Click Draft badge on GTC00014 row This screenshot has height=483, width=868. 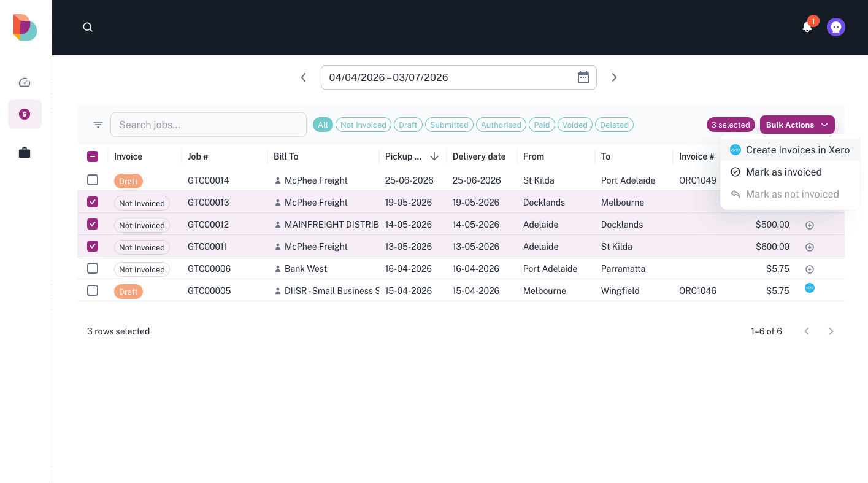pos(128,181)
